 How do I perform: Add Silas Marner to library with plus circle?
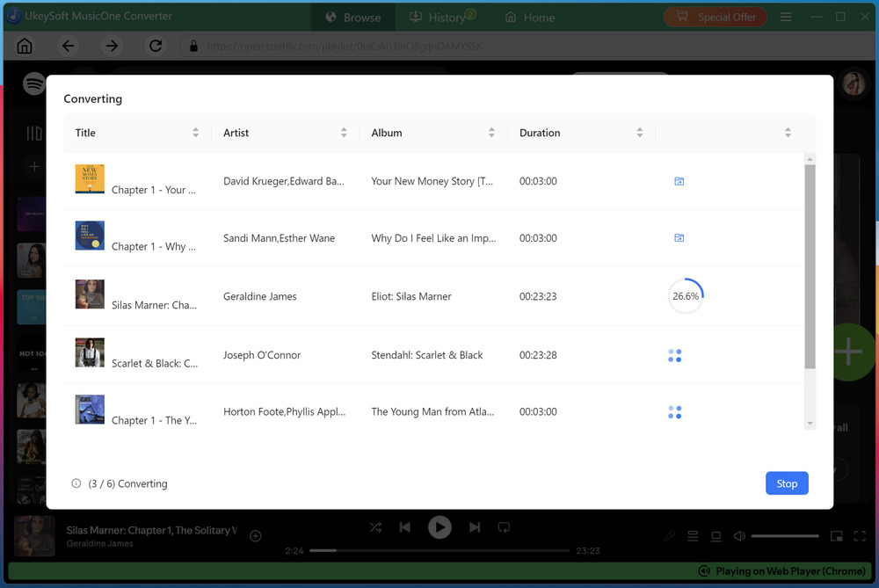point(256,536)
